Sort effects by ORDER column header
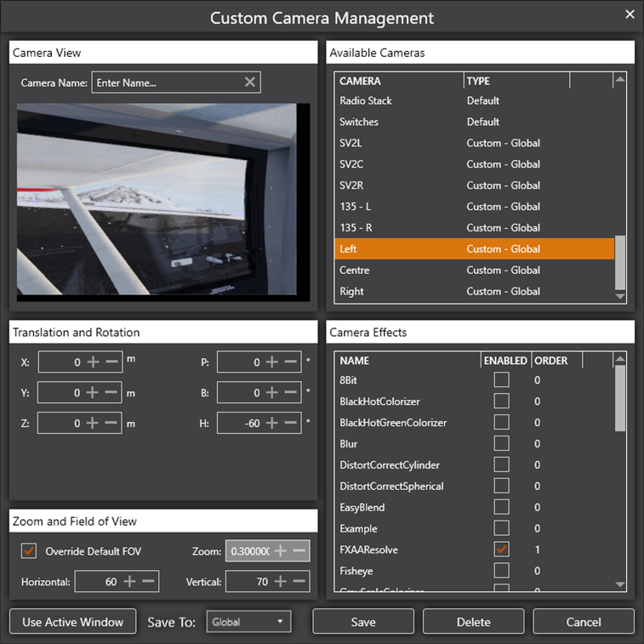Image resolution: width=644 pixels, height=644 pixels. pyautogui.click(x=557, y=361)
